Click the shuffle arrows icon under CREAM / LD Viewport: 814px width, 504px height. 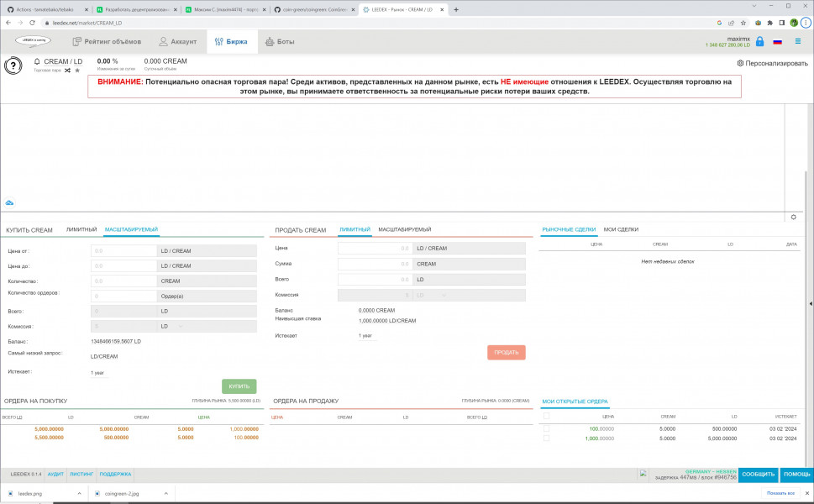(x=67, y=70)
